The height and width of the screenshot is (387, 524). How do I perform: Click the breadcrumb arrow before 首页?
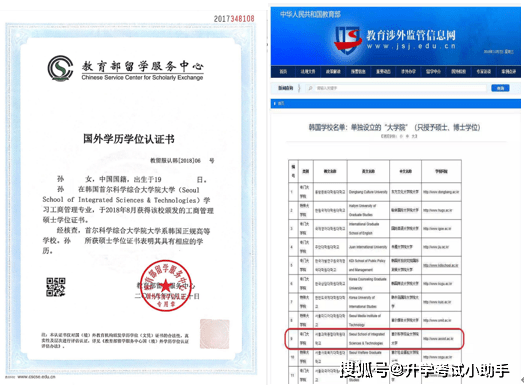(275, 104)
